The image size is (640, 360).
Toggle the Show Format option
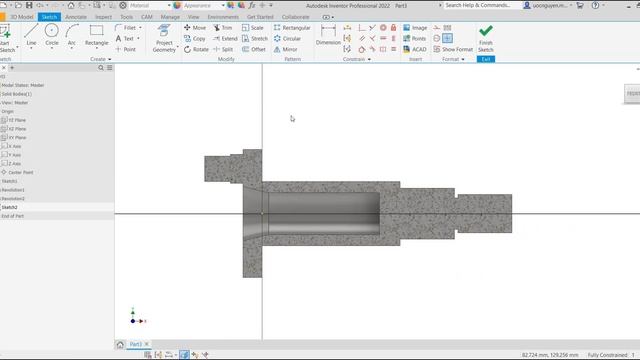click(453, 49)
